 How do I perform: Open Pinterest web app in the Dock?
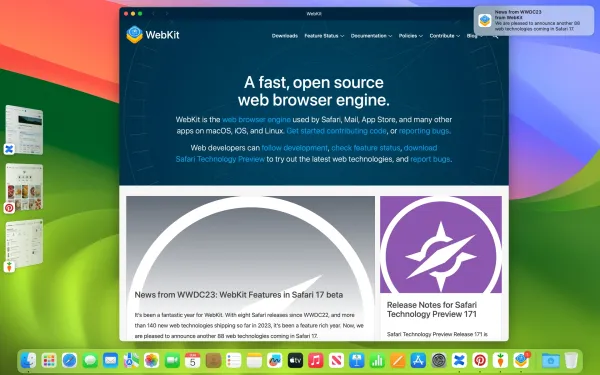coord(480,360)
